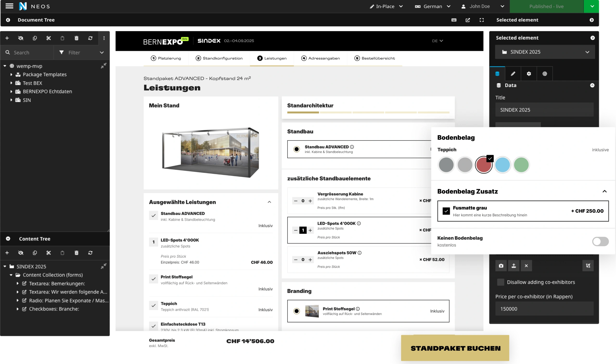Paste node in Document Tree toolbar
This screenshot has height=364, width=616.
pos(62,38)
